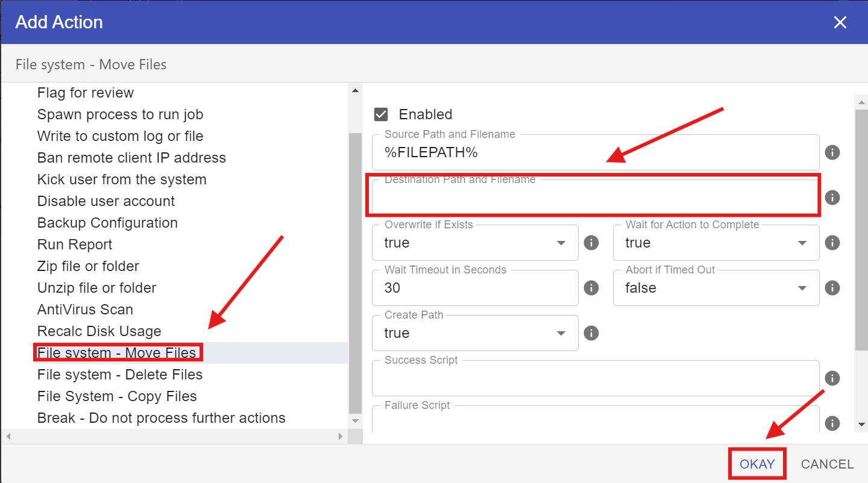The height and width of the screenshot is (483, 868).
Task: Click info icon beside Destination Path field
Action: (832, 198)
